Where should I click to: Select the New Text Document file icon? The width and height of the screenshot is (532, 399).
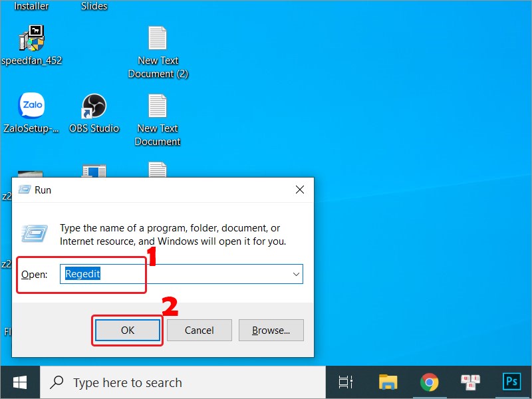click(158, 106)
